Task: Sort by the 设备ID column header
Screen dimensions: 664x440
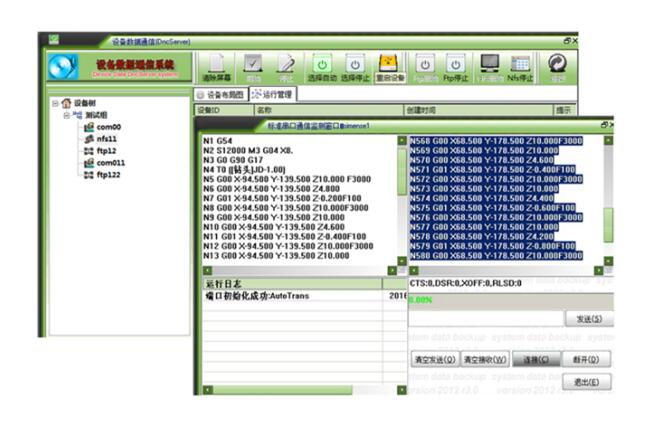Action: point(224,110)
